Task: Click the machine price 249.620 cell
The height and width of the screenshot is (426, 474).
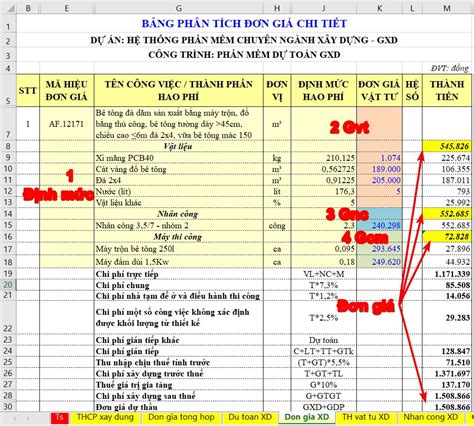Action: 379,262
